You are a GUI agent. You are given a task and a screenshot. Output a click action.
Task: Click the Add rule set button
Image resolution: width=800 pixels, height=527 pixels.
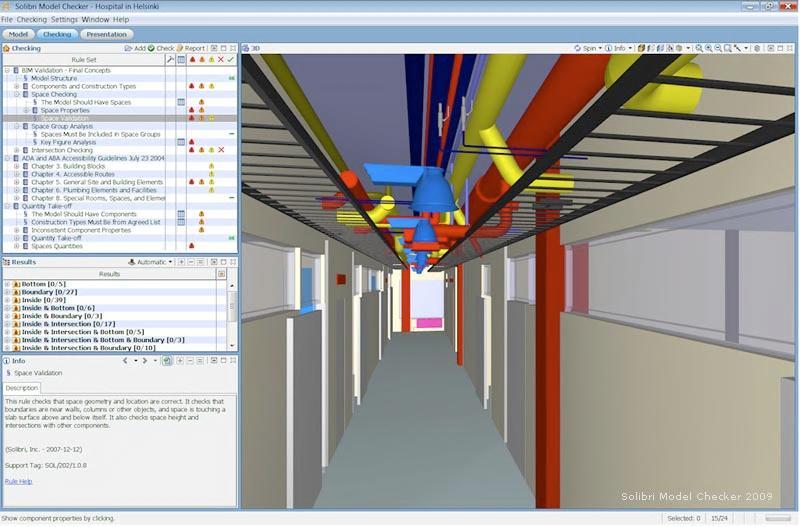[x=135, y=48]
